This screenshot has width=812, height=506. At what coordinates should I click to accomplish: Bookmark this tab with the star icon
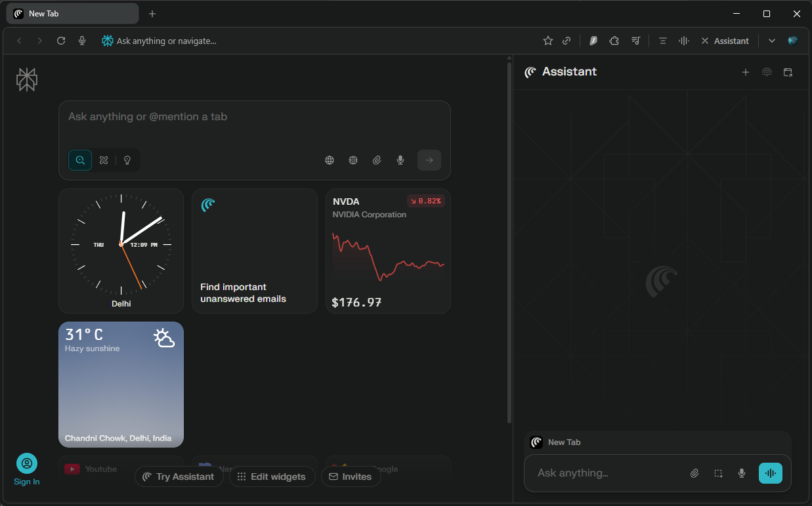548,41
